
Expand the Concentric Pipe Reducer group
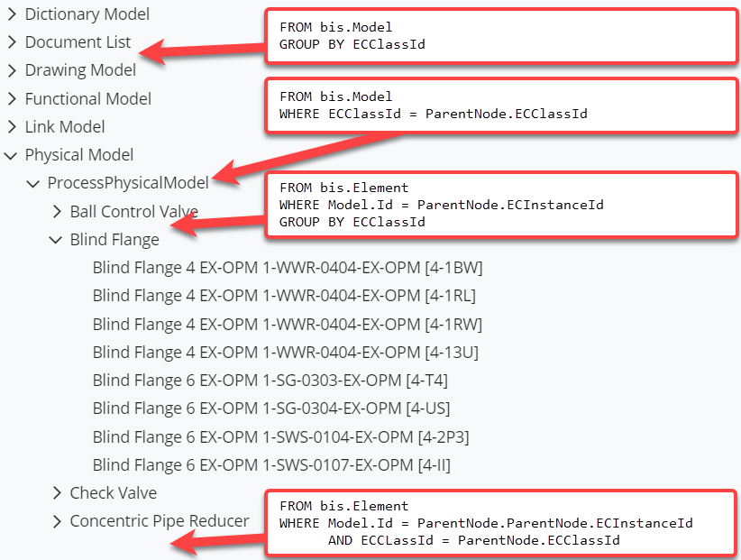coord(57,521)
